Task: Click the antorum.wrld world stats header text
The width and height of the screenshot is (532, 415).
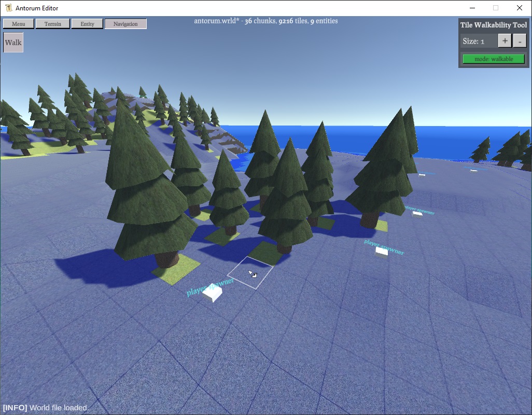Action: (x=265, y=21)
